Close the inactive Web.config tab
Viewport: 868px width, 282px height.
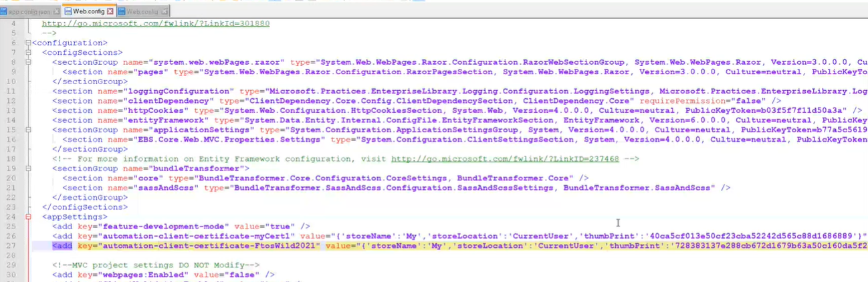click(x=165, y=11)
